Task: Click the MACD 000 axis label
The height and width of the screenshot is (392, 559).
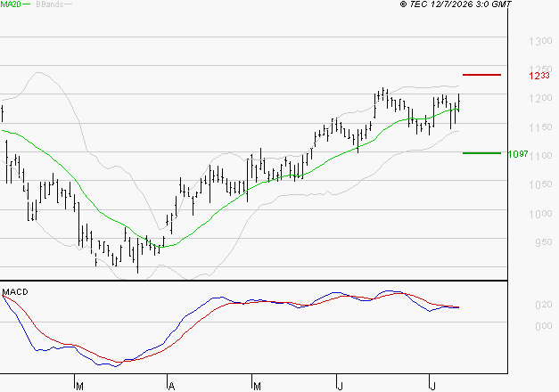Action: click(544, 326)
